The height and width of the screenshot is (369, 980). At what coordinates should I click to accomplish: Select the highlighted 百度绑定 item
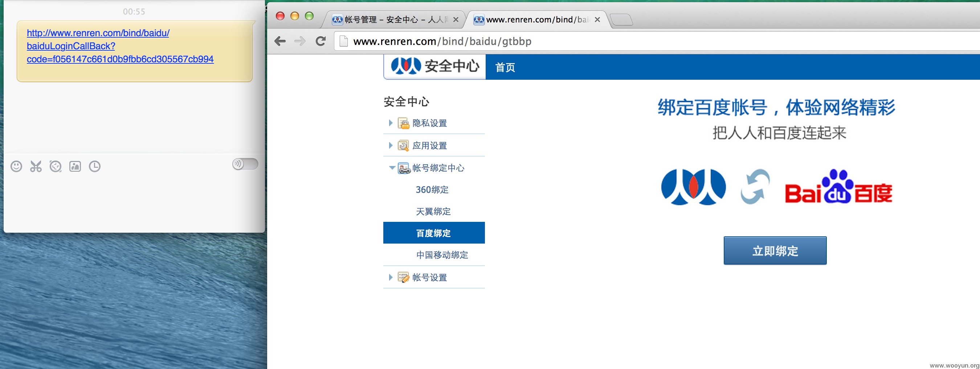pyautogui.click(x=434, y=233)
